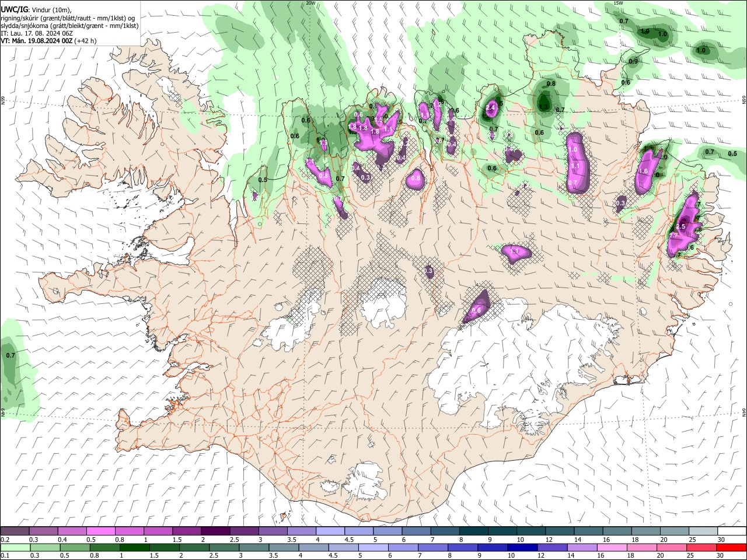Select the lavender upper swatch starting at 4
The width and height of the screenshot is (747, 560).
pos(330,531)
